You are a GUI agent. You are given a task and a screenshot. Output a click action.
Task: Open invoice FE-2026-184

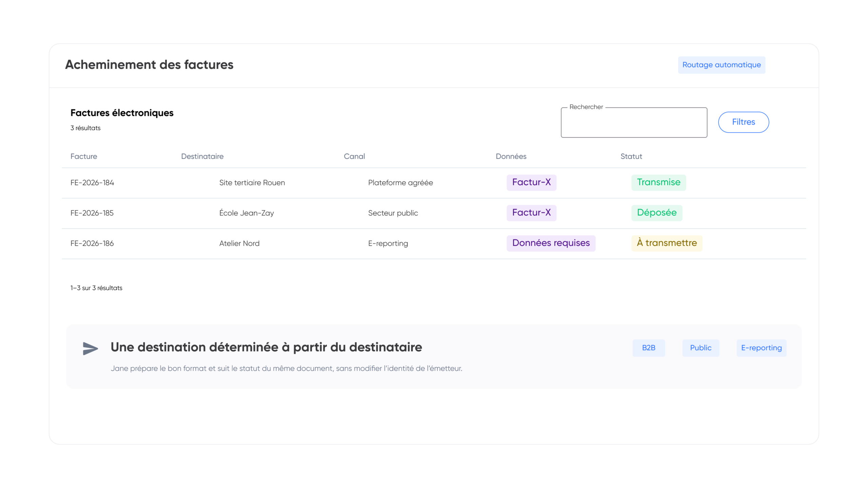tap(92, 183)
